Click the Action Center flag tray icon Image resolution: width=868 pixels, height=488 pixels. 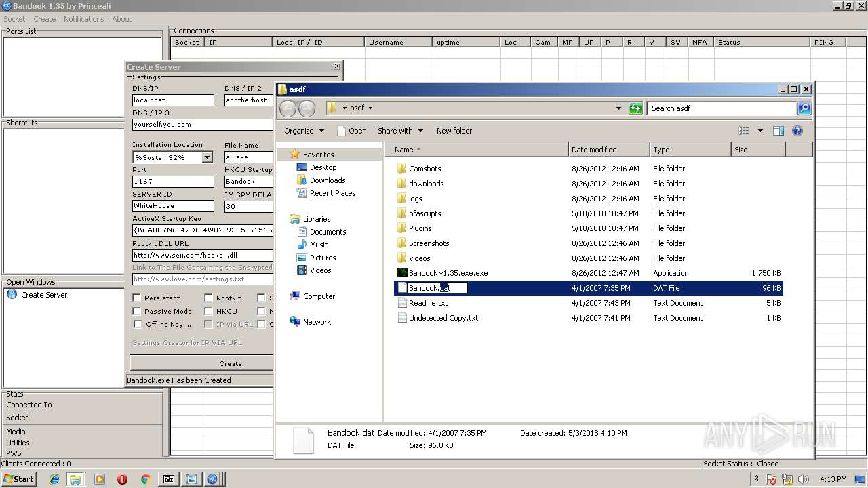(x=771, y=479)
